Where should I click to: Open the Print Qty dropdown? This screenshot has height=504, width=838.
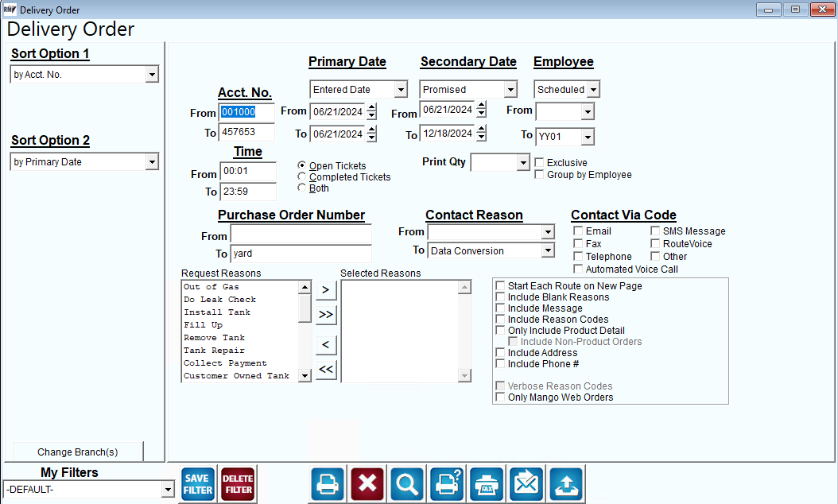click(x=522, y=162)
